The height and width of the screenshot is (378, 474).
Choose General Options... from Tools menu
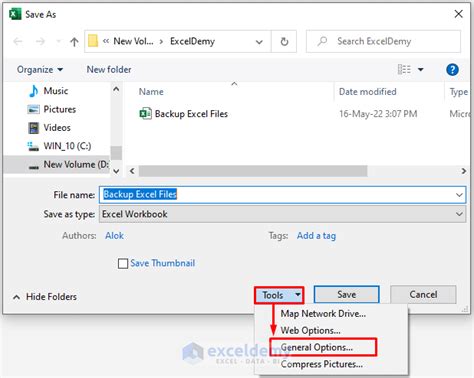317,347
